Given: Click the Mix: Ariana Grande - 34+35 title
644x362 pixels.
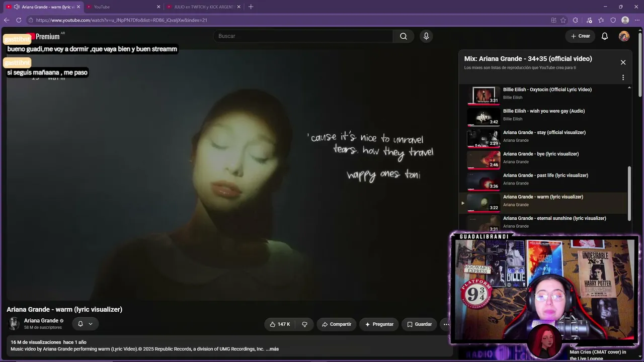Looking at the screenshot, I should (x=528, y=59).
